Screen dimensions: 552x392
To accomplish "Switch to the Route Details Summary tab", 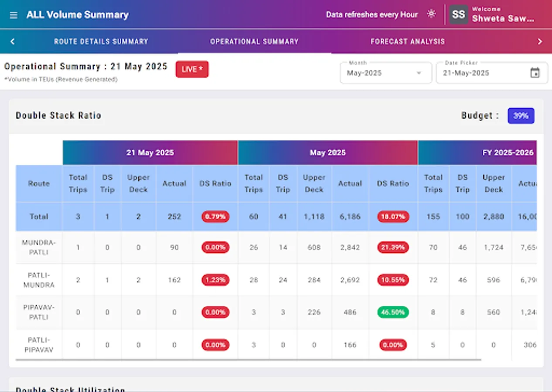I will [101, 41].
